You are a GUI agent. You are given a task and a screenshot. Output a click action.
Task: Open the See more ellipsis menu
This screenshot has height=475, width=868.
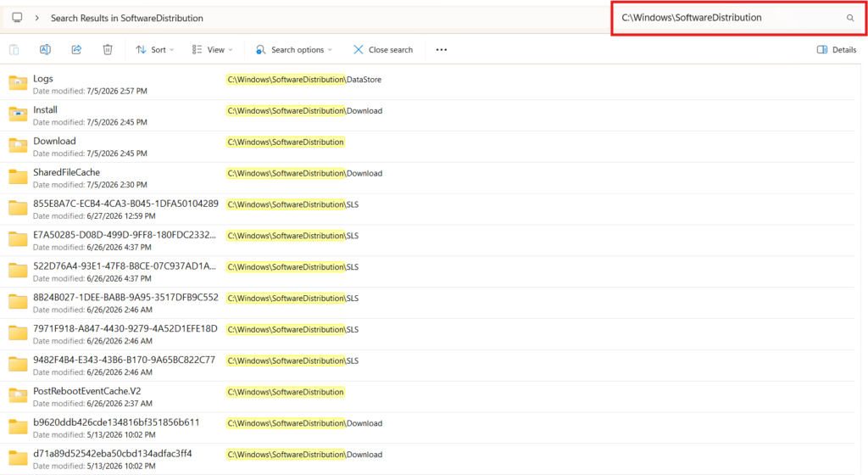pyautogui.click(x=441, y=50)
